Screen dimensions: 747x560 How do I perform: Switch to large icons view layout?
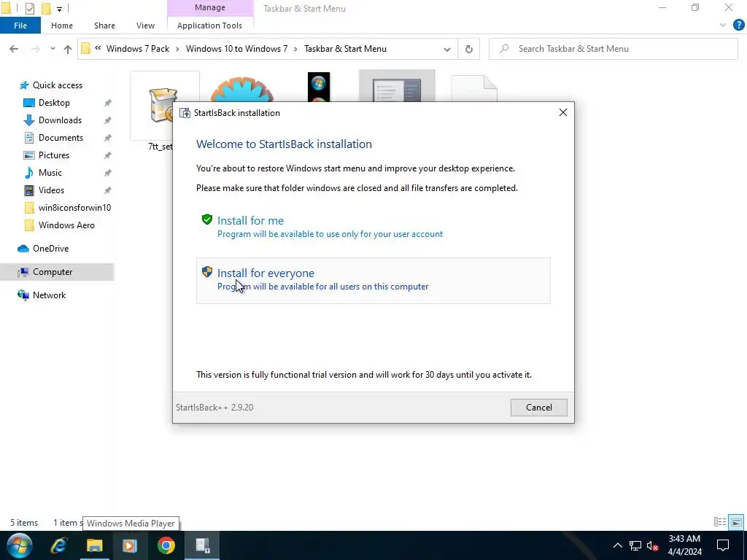tap(736, 522)
